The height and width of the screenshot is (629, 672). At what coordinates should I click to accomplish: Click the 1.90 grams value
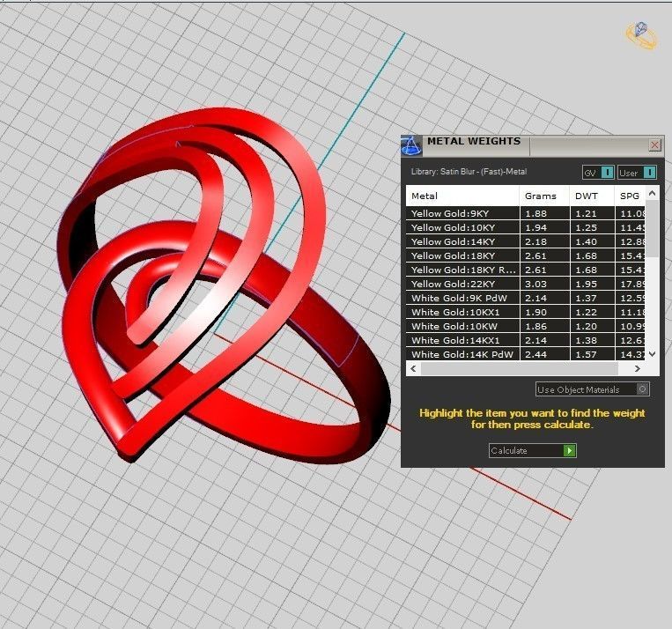pos(535,312)
